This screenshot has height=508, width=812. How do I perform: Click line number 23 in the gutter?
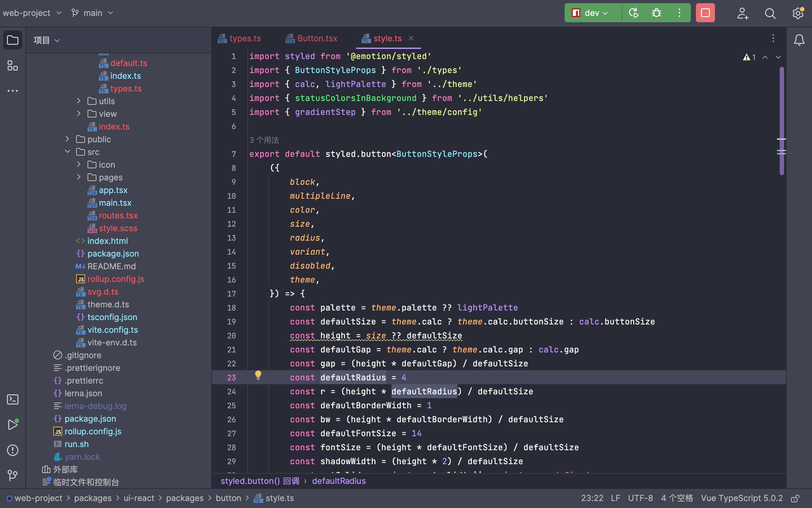coord(232,378)
